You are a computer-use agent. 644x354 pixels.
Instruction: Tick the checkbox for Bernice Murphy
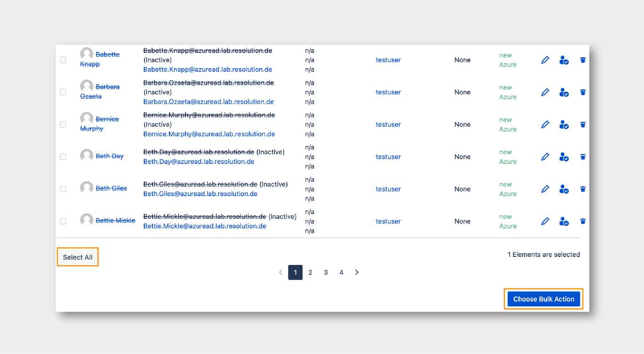pos(63,124)
